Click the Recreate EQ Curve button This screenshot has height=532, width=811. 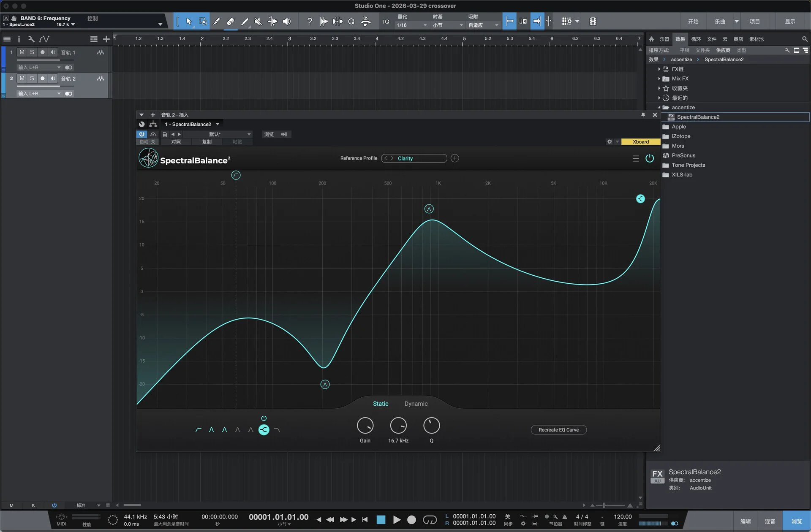pyautogui.click(x=558, y=430)
